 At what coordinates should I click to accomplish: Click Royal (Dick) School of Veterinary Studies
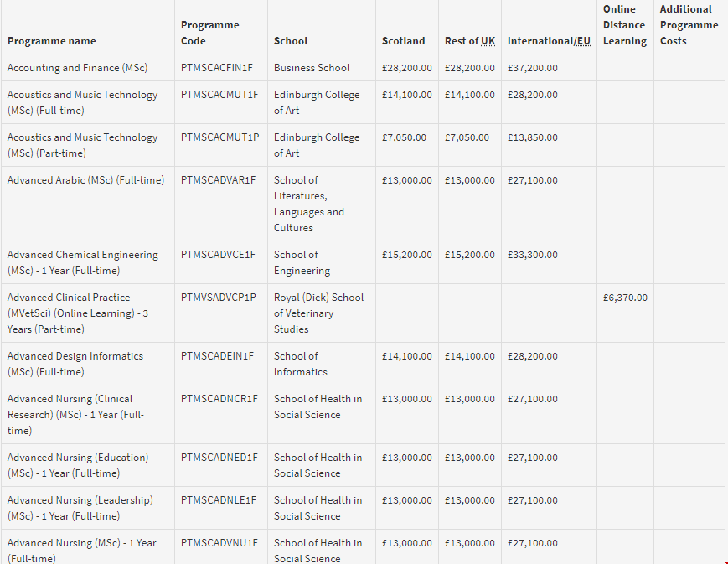click(318, 313)
